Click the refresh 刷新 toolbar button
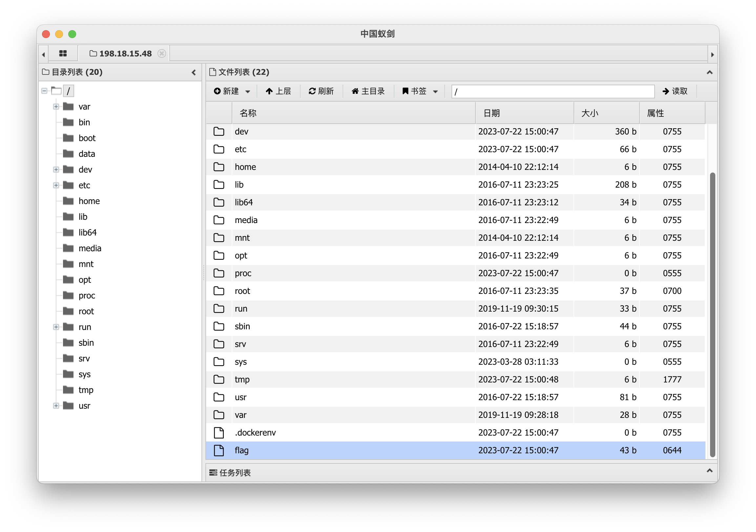 [321, 91]
